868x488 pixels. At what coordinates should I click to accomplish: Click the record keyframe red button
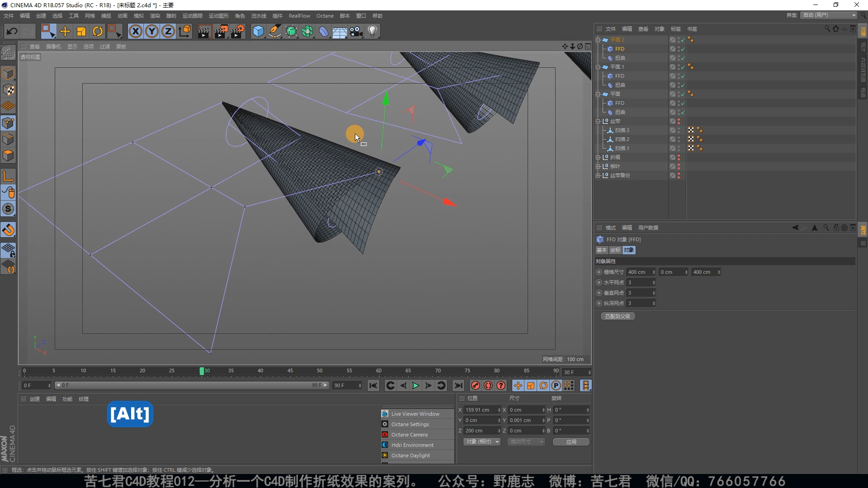(x=475, y=385)
